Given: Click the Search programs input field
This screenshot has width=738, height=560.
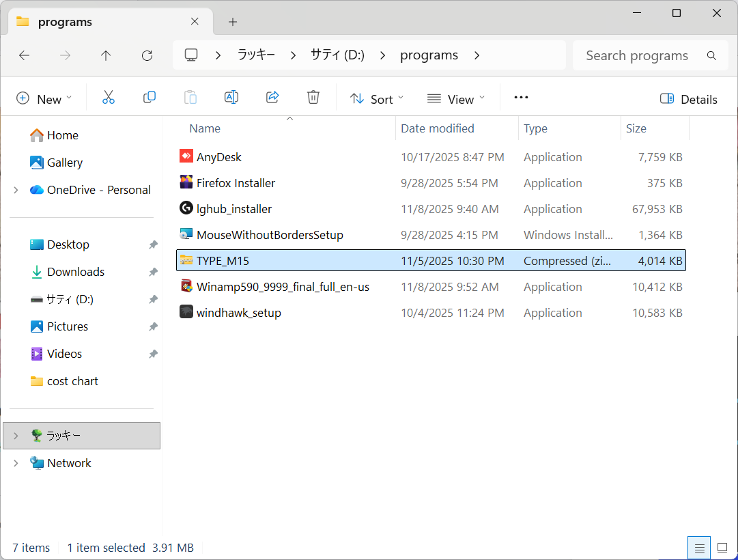Looking at the screenshot, I should tap(636, 55).
